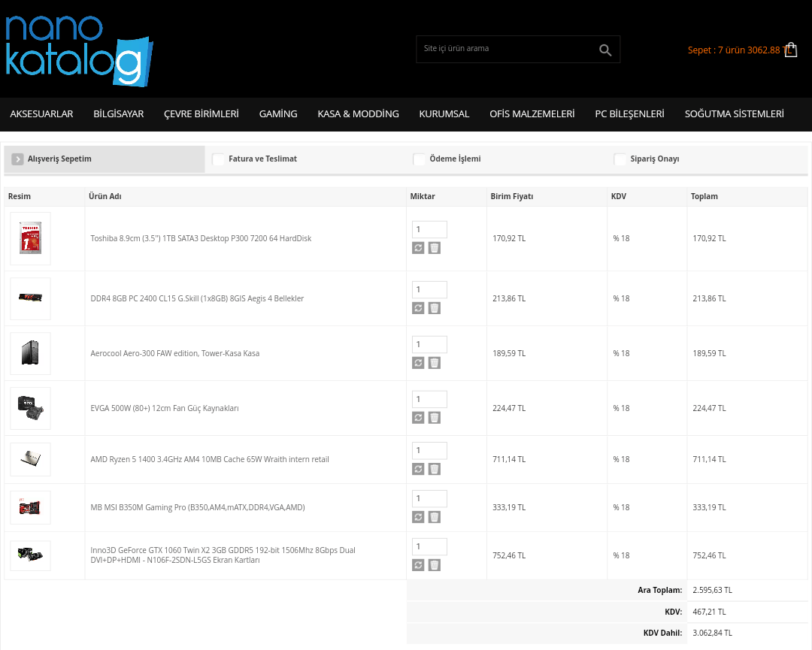Screen dimensions: 812x650
Task: Open the PC BİLEŞENLERİ menu
Action: pos(630,114)
